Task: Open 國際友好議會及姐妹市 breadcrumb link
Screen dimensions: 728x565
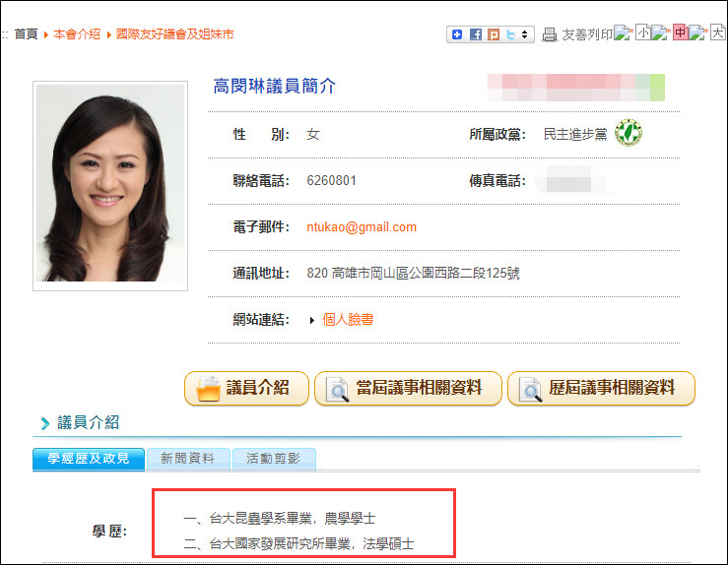Action: (x=174, y=33)
